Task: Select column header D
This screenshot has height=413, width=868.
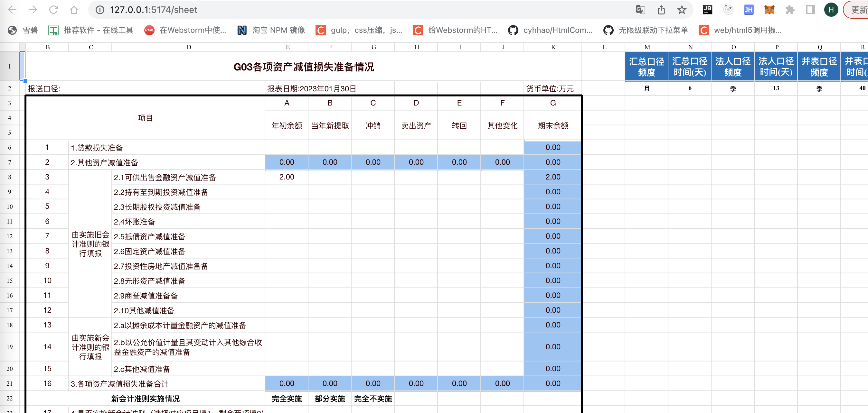Action: [189, 47]
